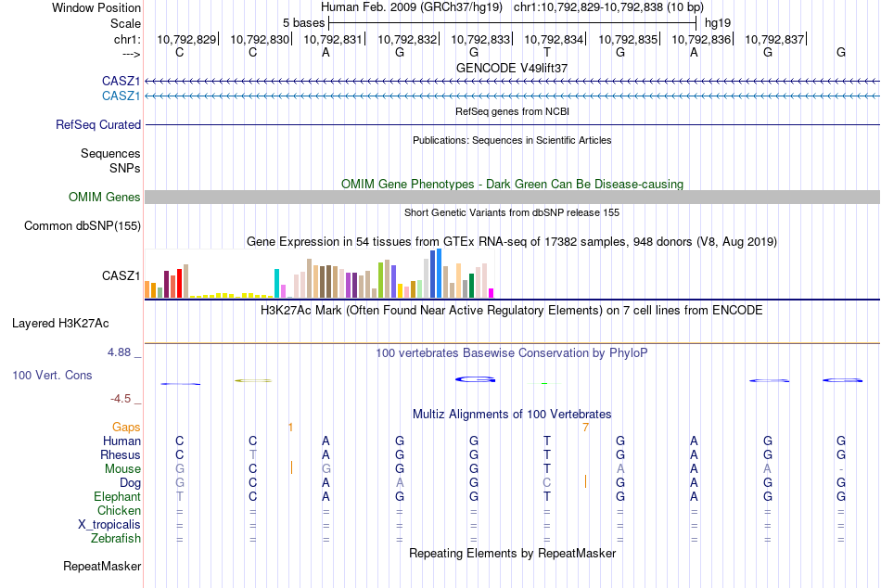The width and height of the screenshot is (881, 588).
Task: Click the T base in the reference sequence row
Action: (547, 53)
